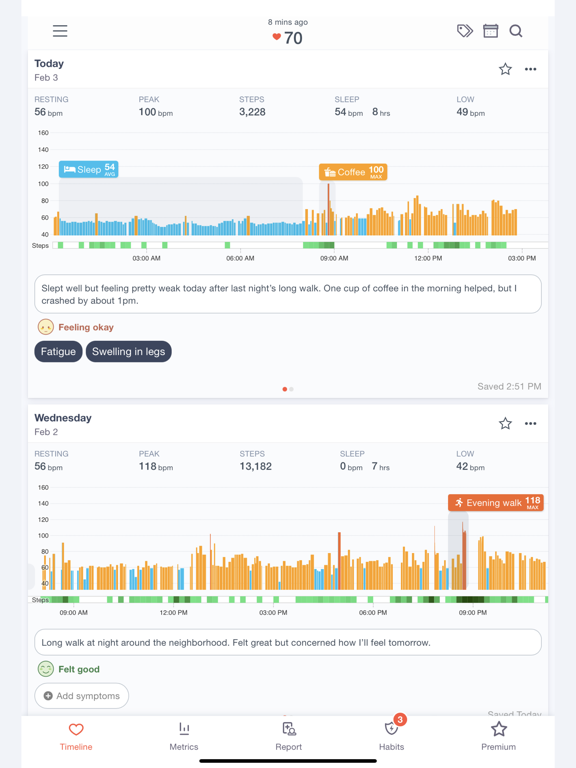Edit the 'Long walk at night' note
The height and width of the screenshot is (768, 576).
288,643
